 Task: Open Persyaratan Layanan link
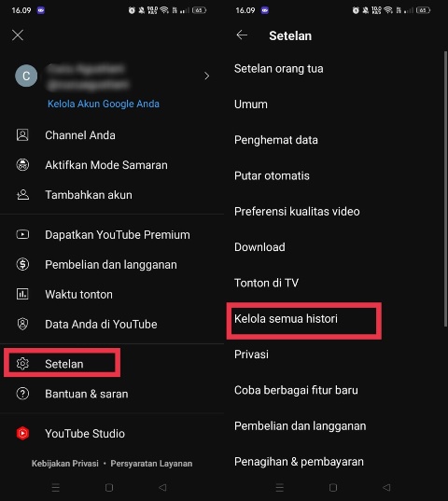151,464
